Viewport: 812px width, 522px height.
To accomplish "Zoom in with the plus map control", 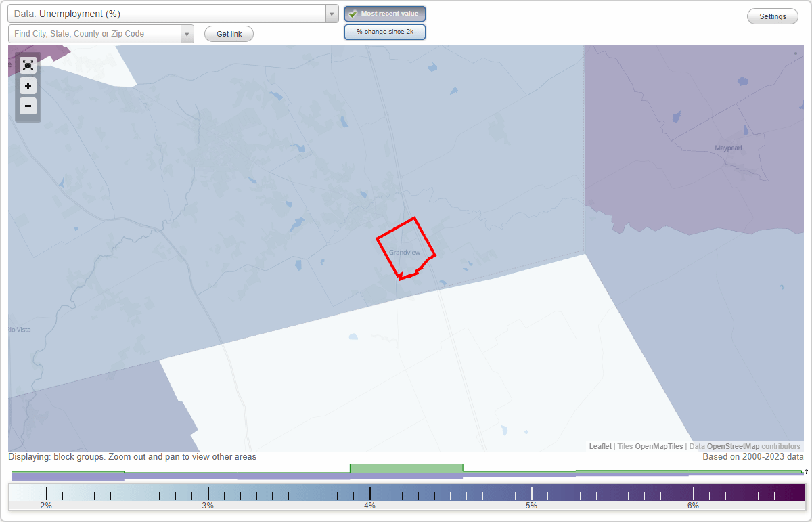I will tap(28, 86).
